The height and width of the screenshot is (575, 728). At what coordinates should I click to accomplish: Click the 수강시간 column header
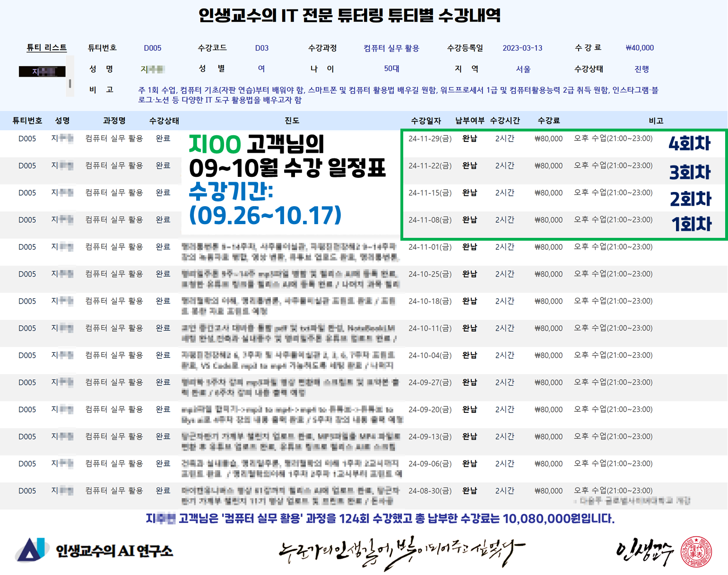coord(505,121)
